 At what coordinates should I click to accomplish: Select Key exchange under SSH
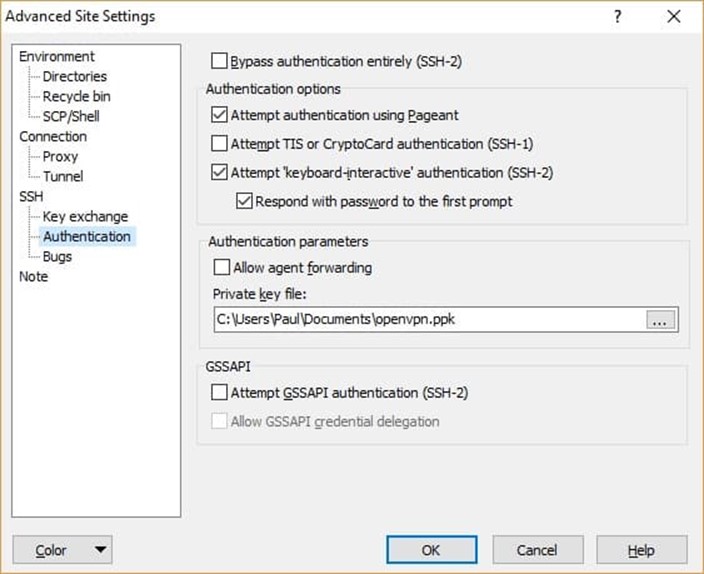click(85, 217)
